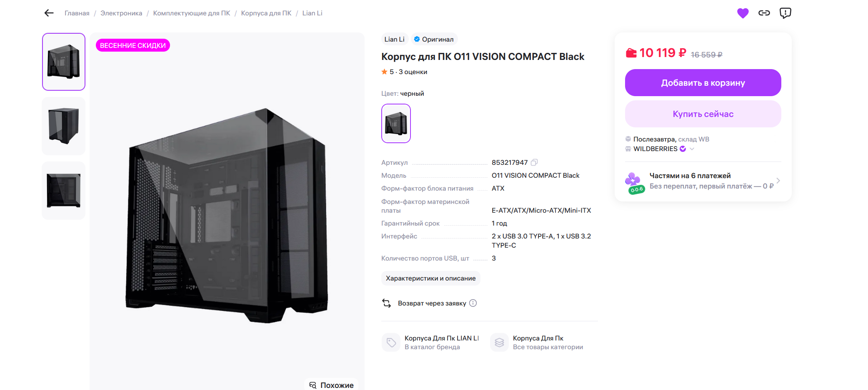Click Возврат через заявку text
The width and height of the screenshot is (868, 390).
[x=432, y=303]
